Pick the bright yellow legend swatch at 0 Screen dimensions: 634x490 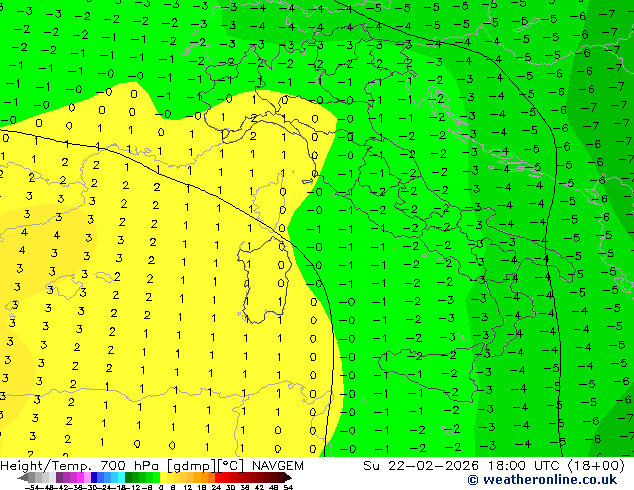pos(163,477)
